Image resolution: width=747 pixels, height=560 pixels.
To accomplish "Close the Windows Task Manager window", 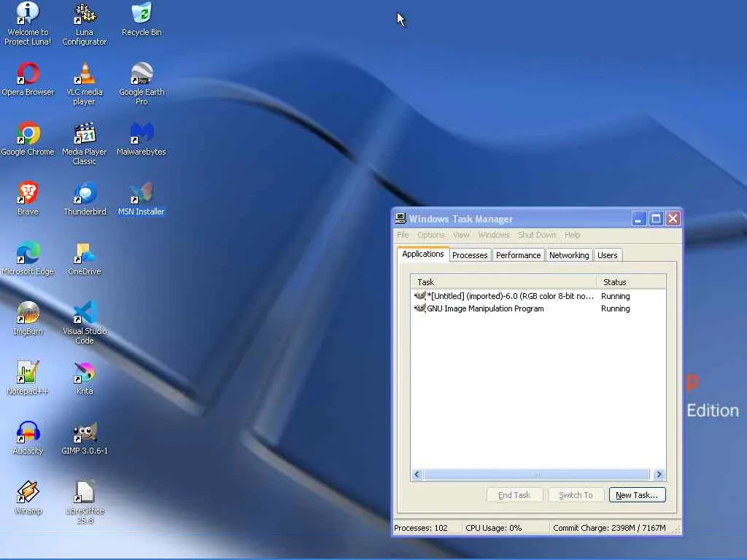I will (673, 219).
